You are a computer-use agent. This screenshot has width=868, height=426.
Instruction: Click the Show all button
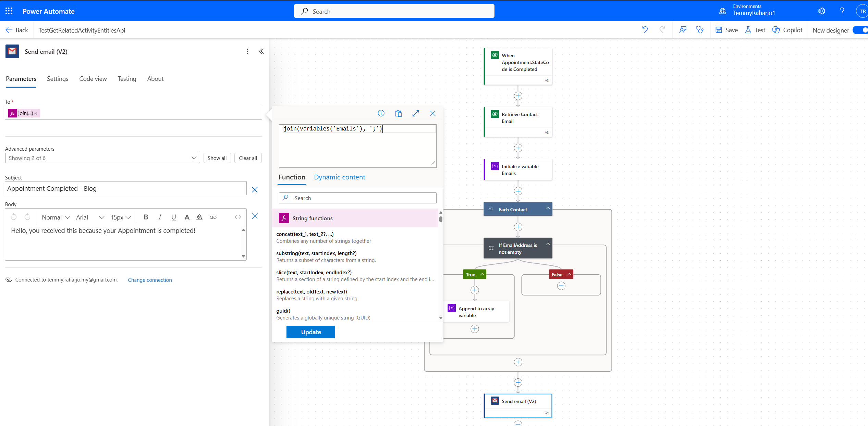217,158
